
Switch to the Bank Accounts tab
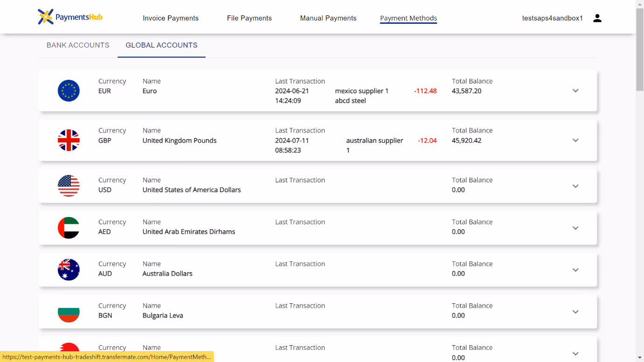(x=78, y=45)
